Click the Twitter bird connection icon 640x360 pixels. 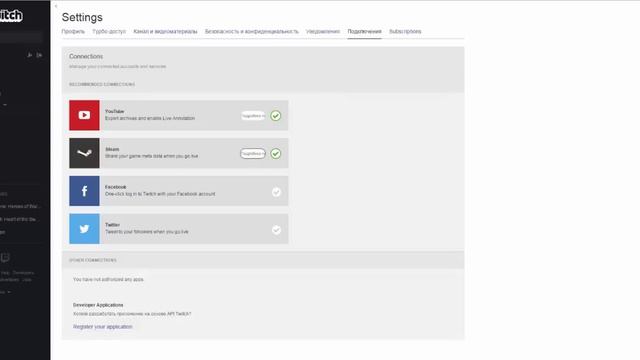84,229
